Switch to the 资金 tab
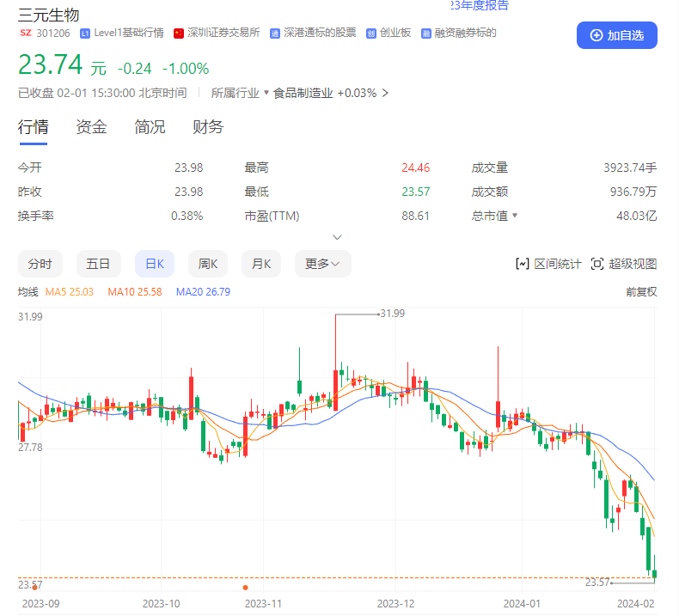The width and height of the screenshot is (679, 616). click(x=91, y=127)
